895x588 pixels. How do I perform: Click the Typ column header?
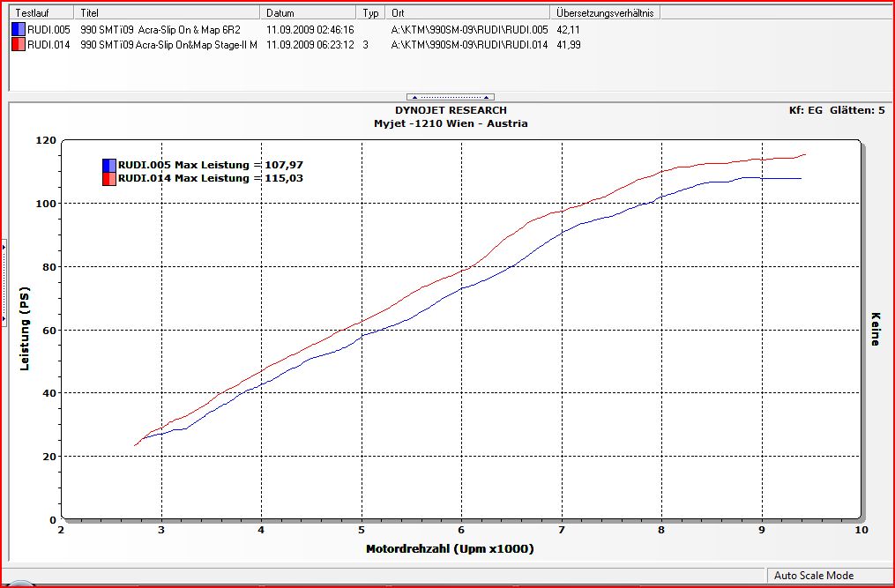[371, 13]
